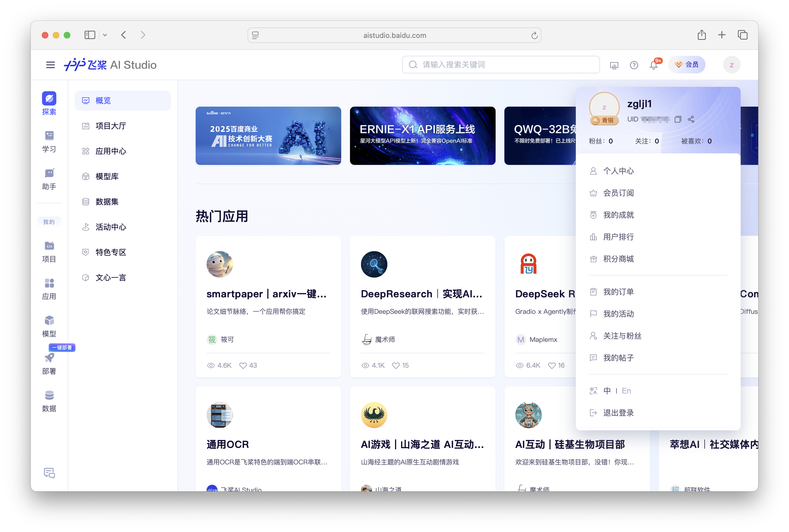The image size is (789, 532).
Task: Switch to the 概览 tab
Action: pos(104,100)
